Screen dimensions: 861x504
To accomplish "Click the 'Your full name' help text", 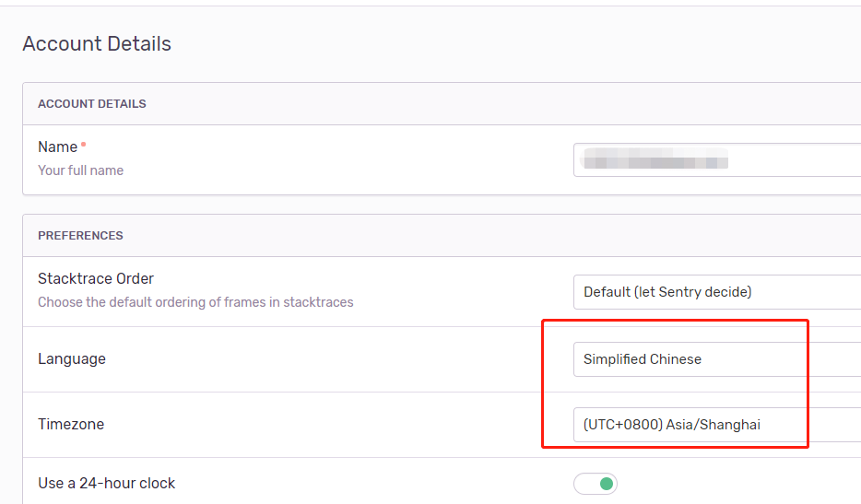I will 81,170.
